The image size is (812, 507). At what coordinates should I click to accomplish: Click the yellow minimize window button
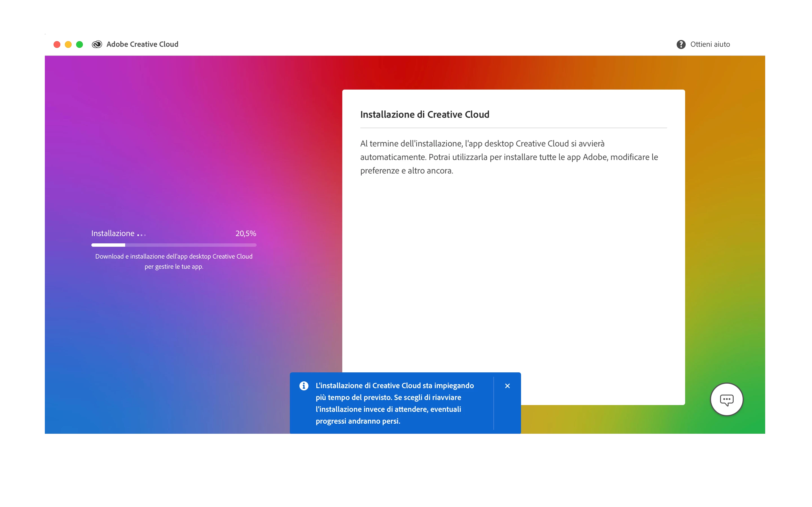pyautogui.click(x=68, y=44)
